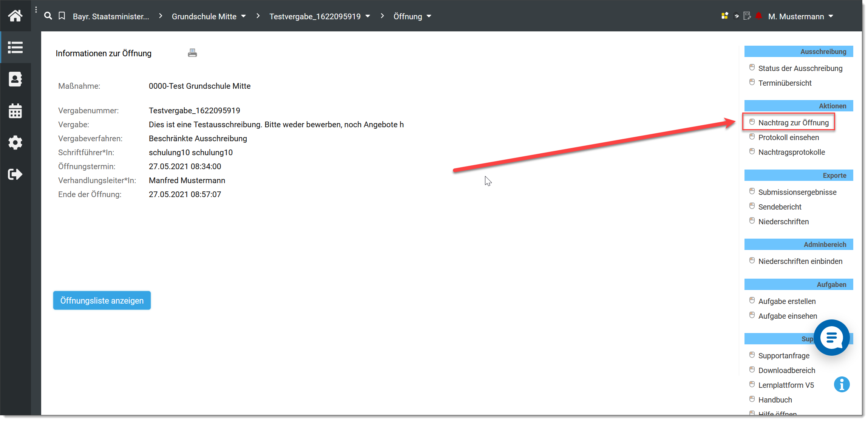868x421 pixels.
Task: Click the Vergabe description text Testausschreibung
Action: point(227,125)
